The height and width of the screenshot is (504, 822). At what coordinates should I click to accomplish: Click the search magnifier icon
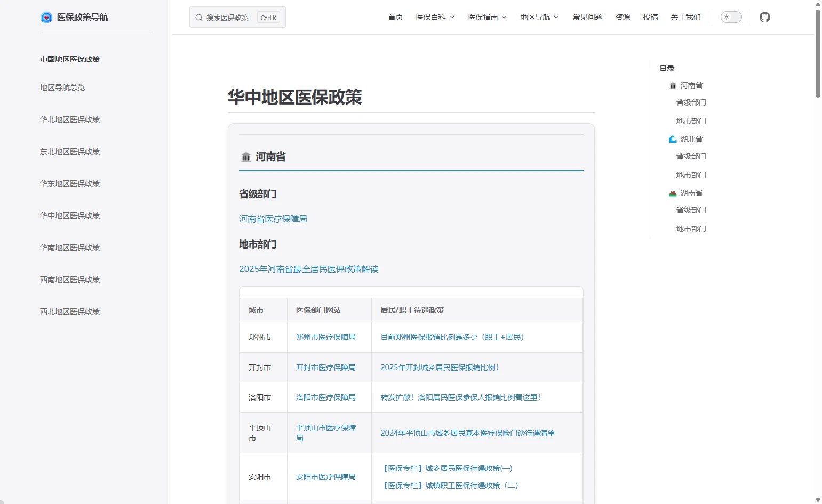(199, 18)
